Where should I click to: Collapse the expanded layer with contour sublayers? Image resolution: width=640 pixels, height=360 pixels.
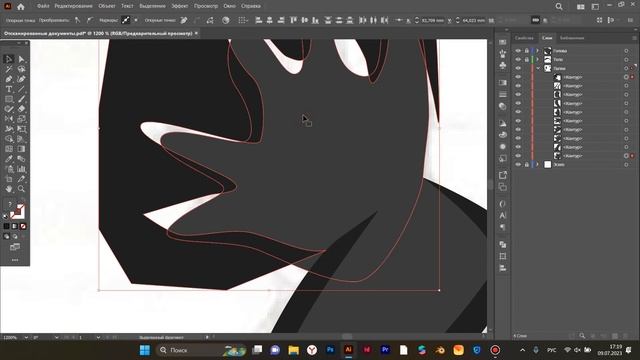(538, 68)
